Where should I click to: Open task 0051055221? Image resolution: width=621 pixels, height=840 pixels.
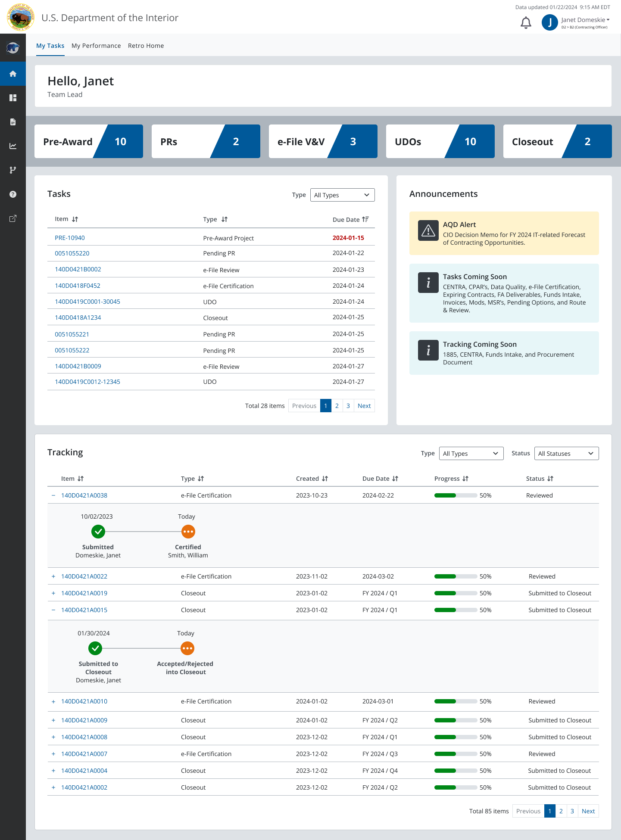point(72,334)
